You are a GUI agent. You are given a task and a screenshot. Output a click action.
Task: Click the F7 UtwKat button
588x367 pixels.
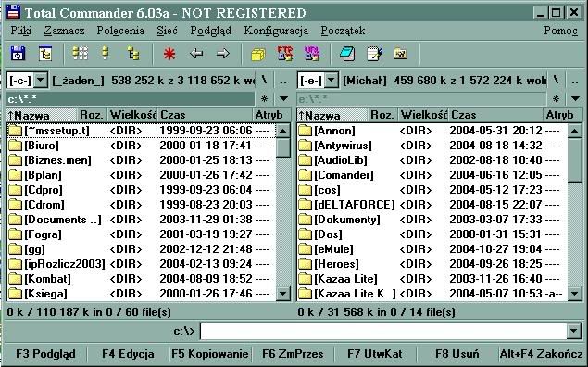point(375,354)
